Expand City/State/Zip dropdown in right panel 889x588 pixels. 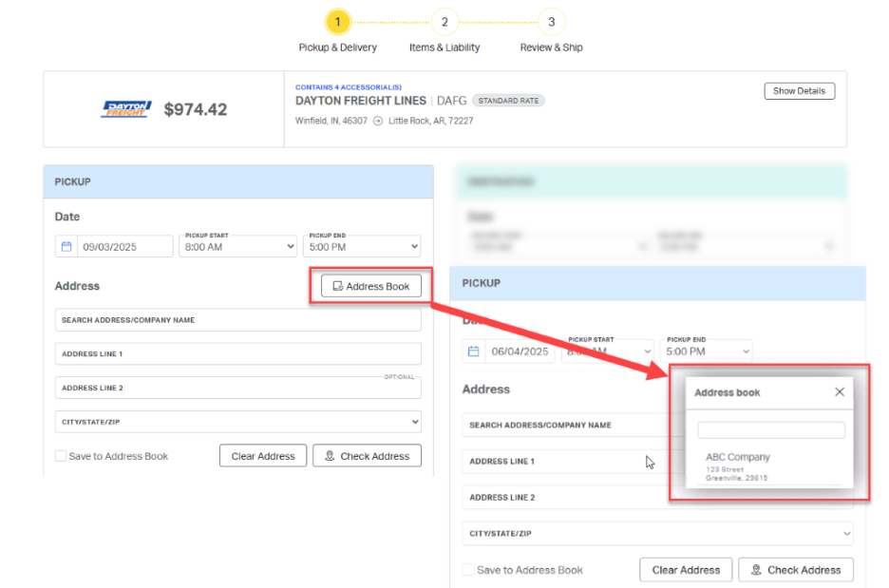coord(657,534)
